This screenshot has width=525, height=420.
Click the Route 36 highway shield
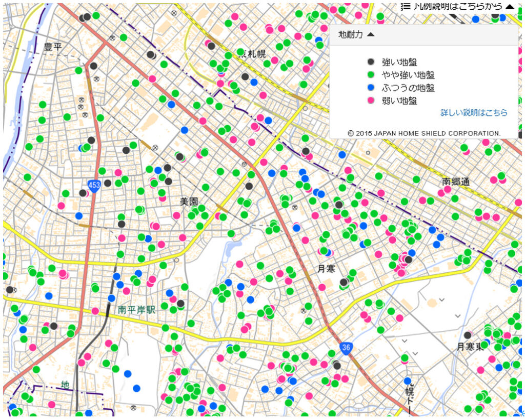(x=347, y=347)
